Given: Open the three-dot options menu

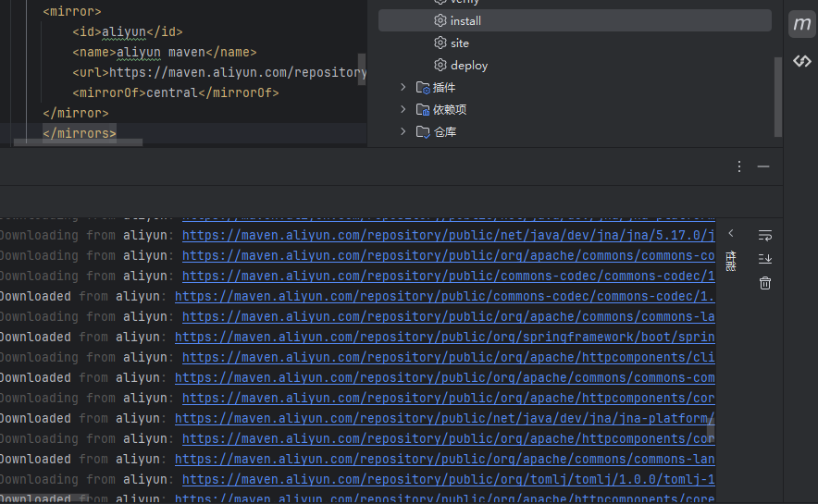Looking at the screenshot, I should point(739,166).
